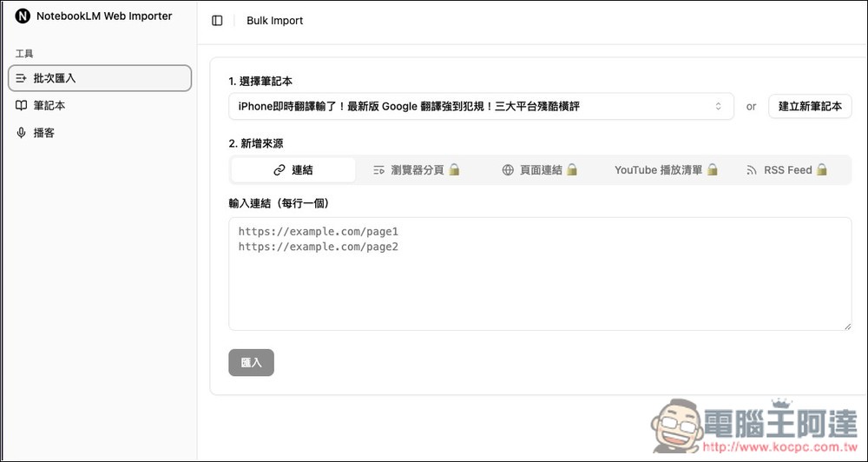868x462 pixels.
Task: Open 筆記本 in the sidebar
Action: click(x=100, y=105)
